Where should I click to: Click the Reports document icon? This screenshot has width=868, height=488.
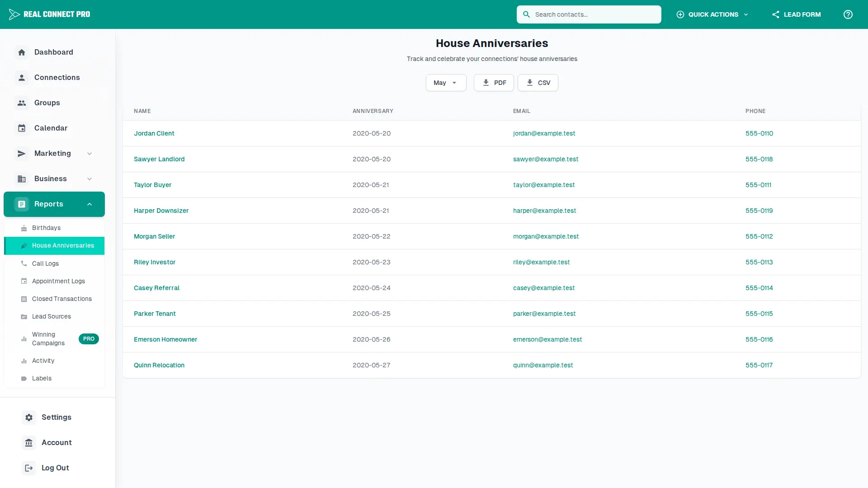coord(22,204)
